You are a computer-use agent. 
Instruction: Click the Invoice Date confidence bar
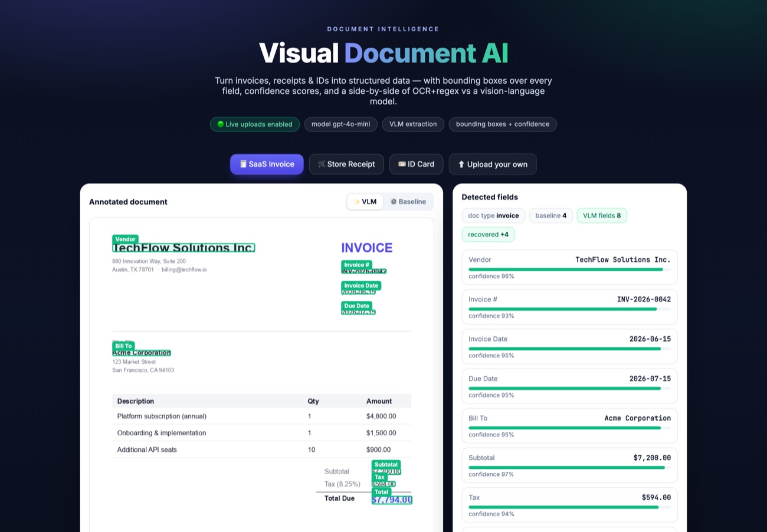[x=569, y=348]
